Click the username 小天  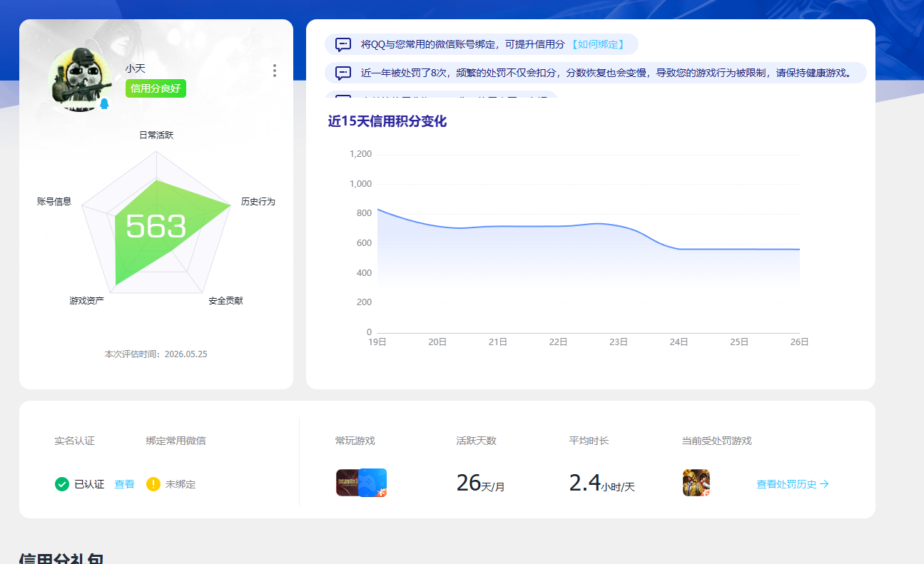pyautogui.click(x=136, y=68)
